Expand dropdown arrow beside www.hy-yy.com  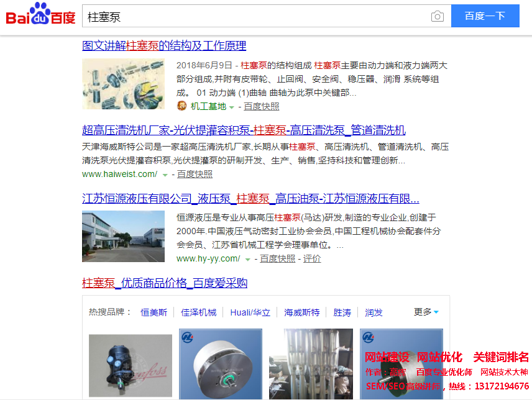248,260
